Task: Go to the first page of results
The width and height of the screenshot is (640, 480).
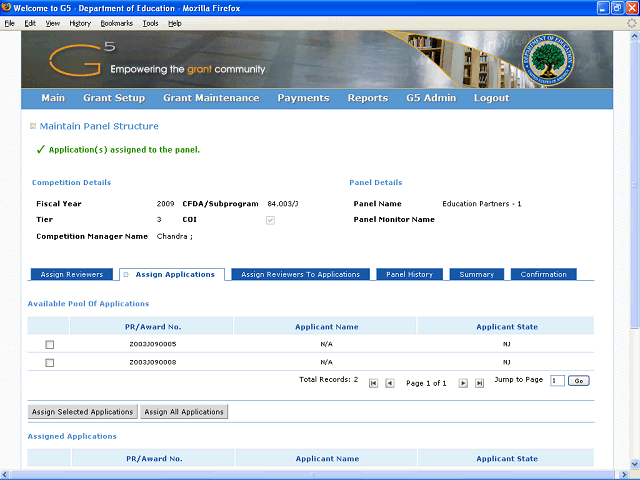Action: (374, 383)
